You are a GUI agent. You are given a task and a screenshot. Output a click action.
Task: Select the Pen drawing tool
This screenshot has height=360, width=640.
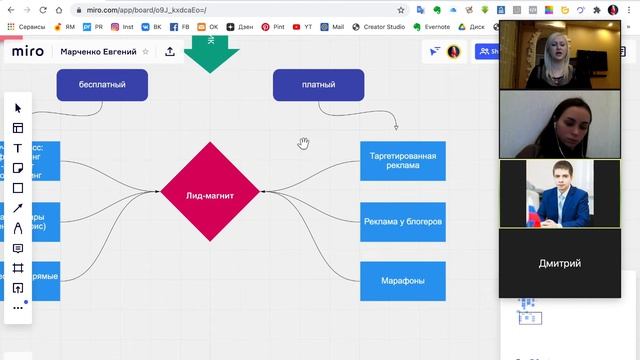[x=18, y=228]
